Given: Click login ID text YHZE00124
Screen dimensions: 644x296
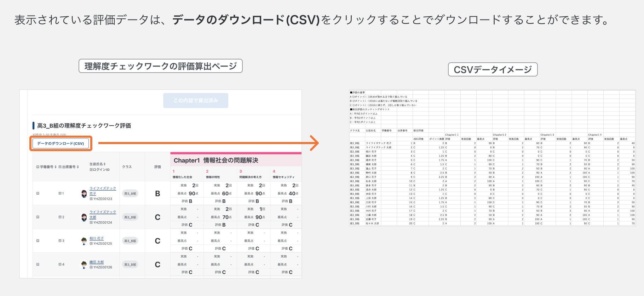Looking at the screenshot, I should click(103, 223).
